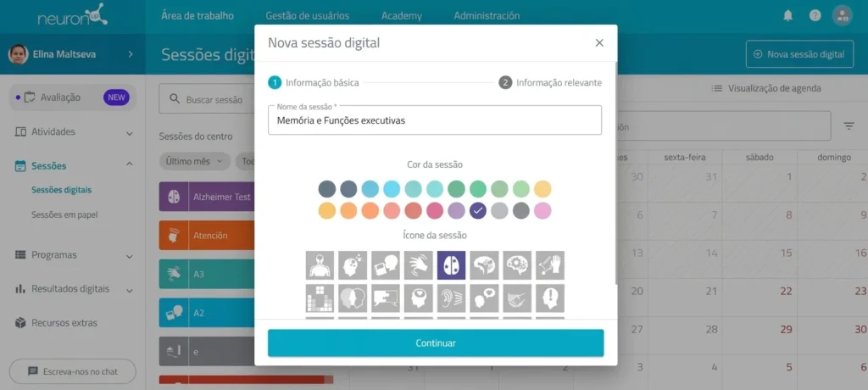Choose the brain with gears session icon

tap(517, 265)
